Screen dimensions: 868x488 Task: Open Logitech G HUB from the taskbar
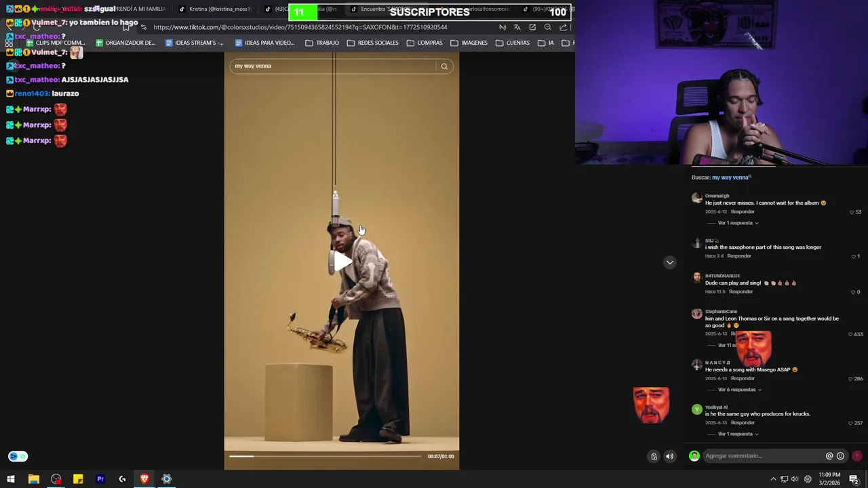[122, 479]
